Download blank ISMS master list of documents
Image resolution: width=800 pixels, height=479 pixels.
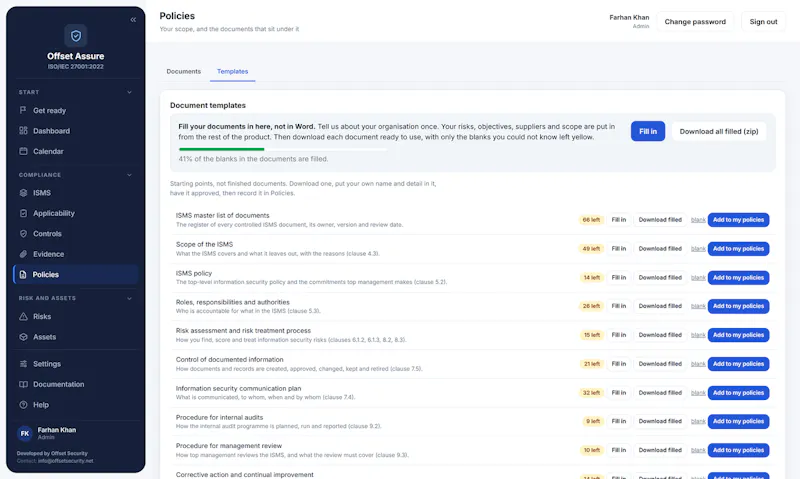point(698,220)
